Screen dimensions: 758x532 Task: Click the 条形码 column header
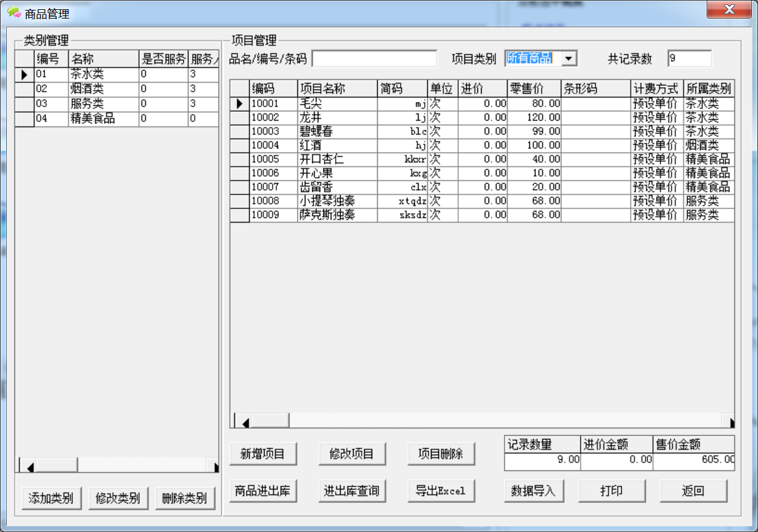596,88
